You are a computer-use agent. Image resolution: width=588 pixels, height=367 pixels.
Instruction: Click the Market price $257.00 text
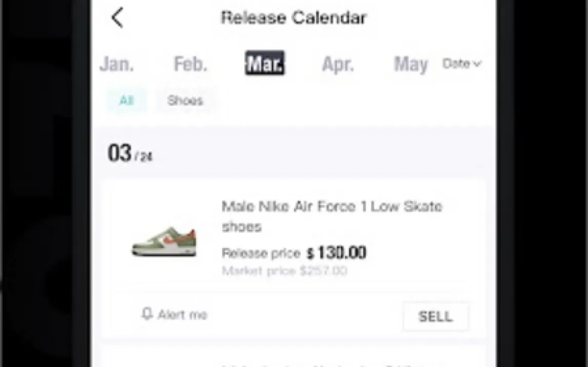[x=284, y=271]
